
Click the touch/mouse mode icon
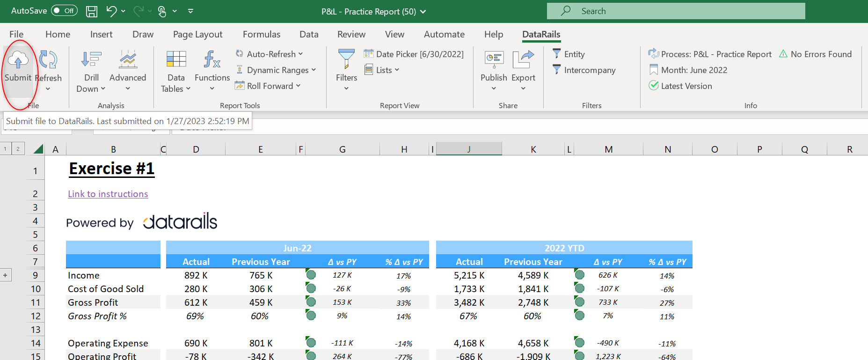tap(162, 11)
